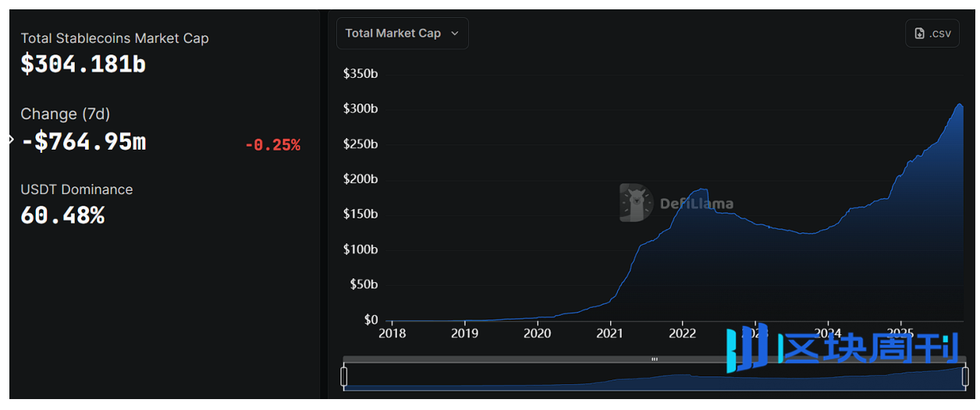Click the download file icon in .csv button
Image resolution: width=980 pixels, height=410 pixels.
[x=920, y=34]
